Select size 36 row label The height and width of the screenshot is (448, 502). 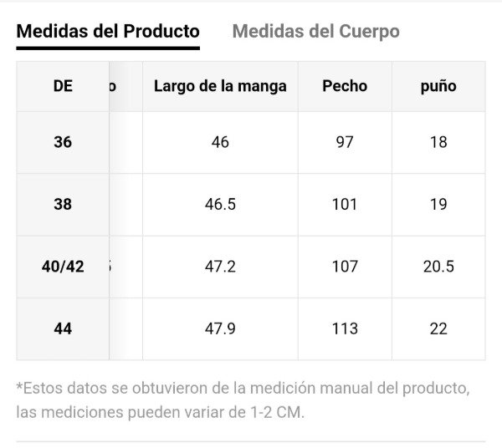coord(63,142)
